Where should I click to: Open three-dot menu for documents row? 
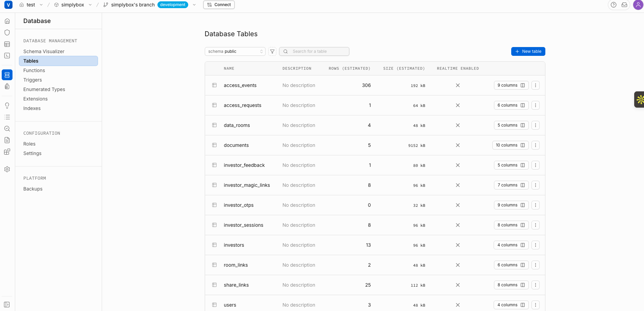[x=536, y=145]
